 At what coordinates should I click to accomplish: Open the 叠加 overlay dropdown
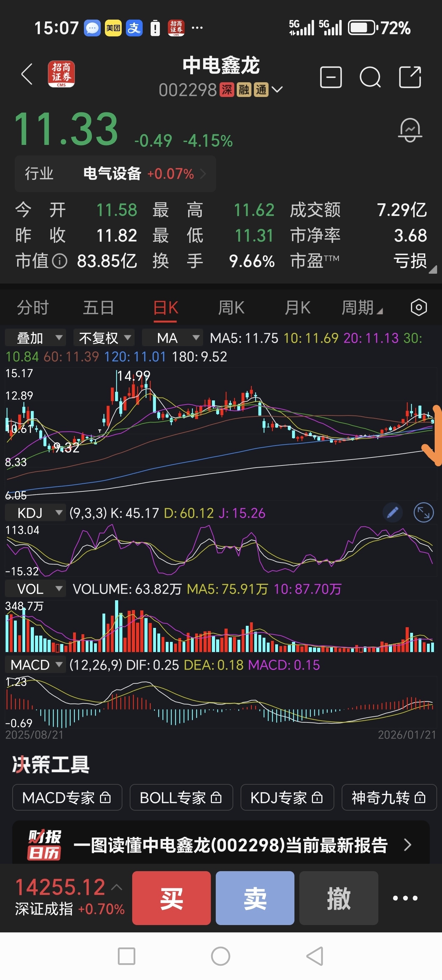click(x=35, y=337)
